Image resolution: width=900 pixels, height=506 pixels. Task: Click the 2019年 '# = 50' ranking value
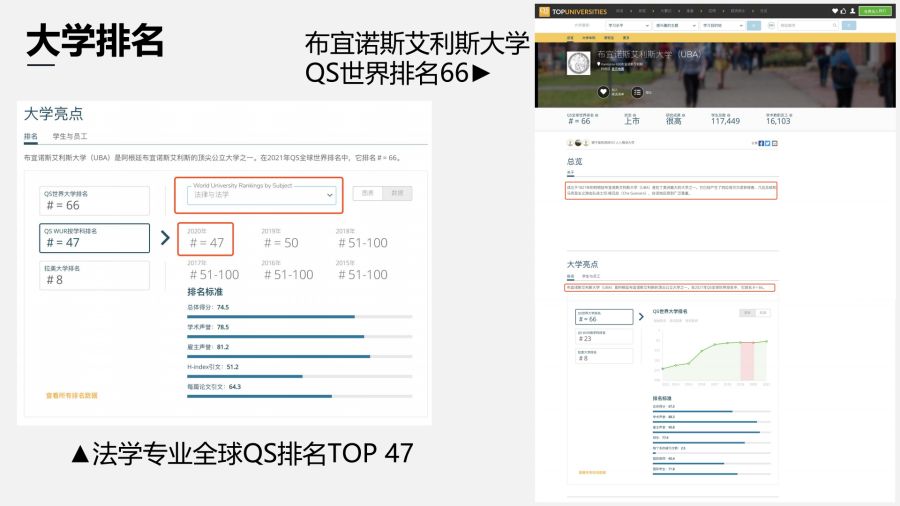click(x=281, y=243)
